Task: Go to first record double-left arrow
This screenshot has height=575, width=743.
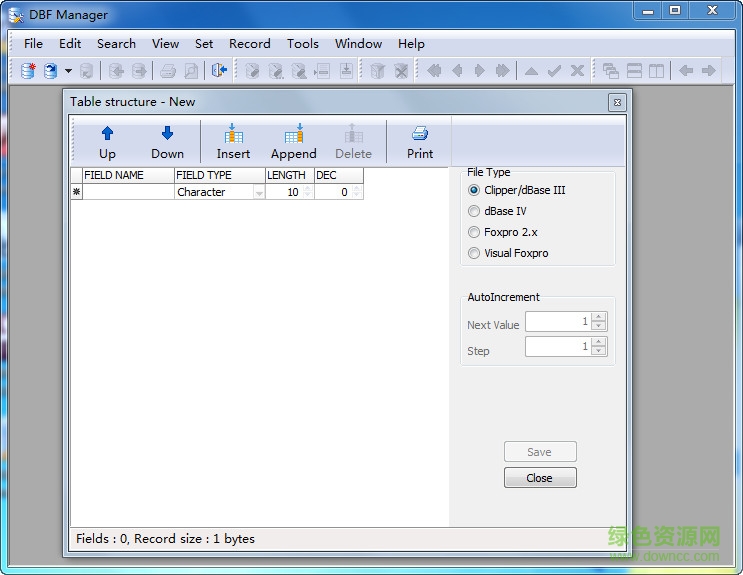Action: coord(434,71)
